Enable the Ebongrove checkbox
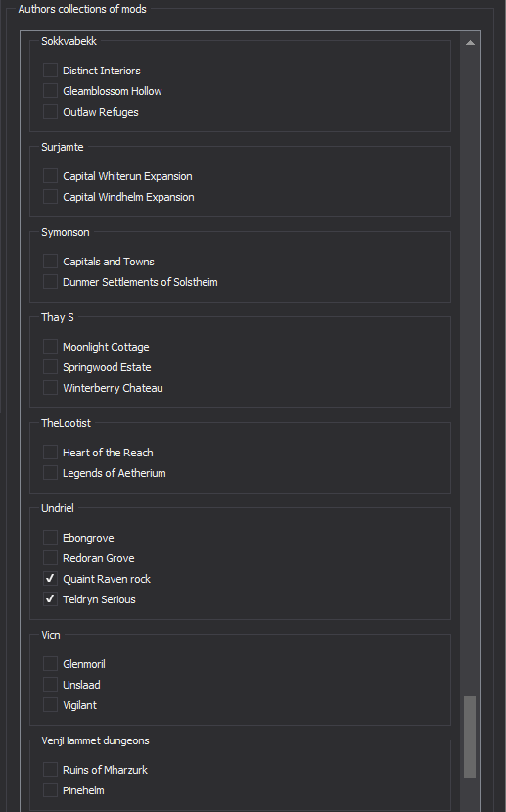The image size is (506, 812). pos(50,538)
